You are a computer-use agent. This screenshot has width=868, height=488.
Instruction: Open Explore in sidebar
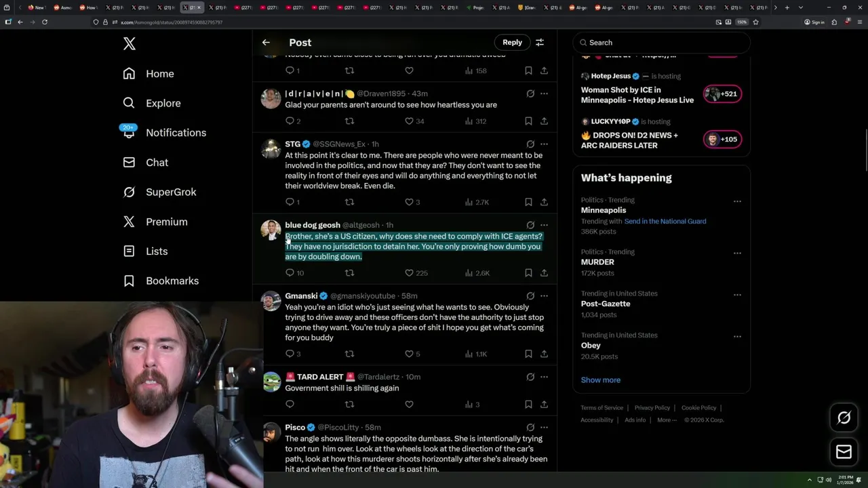point(152,103)
